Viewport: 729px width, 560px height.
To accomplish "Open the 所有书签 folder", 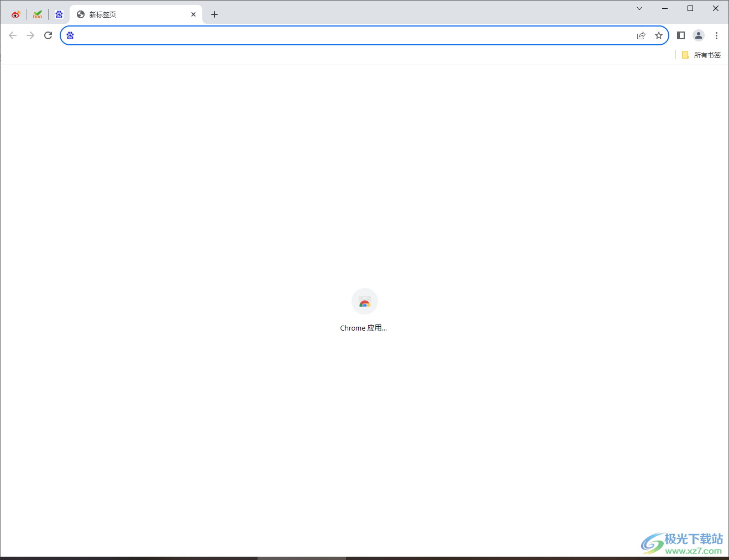I will (701, 55).
